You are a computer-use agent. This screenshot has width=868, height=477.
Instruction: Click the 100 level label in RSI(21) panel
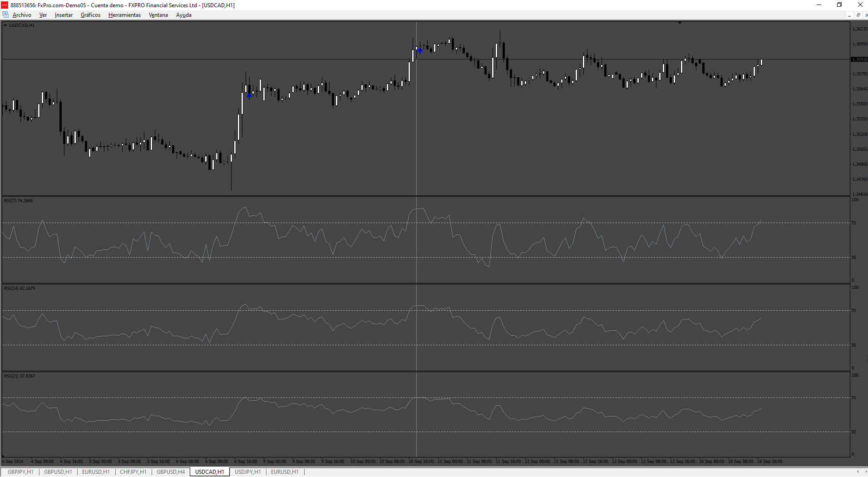click(855, 375)
